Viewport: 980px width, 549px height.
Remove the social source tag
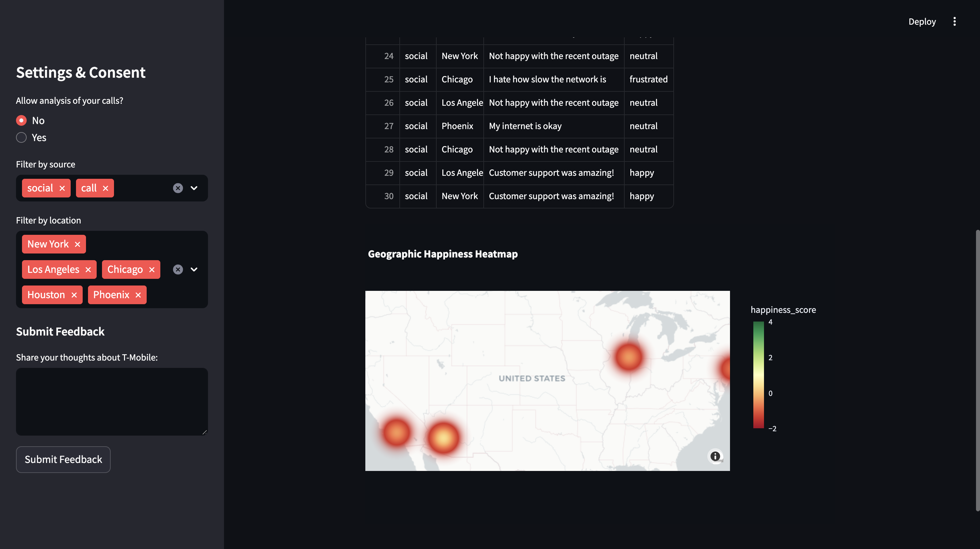click(x=62, y=188)
